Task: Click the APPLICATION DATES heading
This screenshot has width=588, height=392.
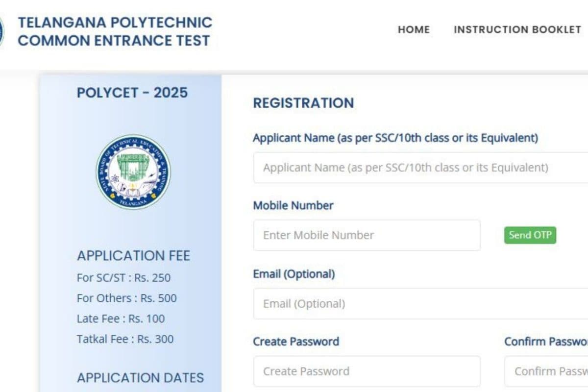Action: pyautogui.click(x=140, y=378)
